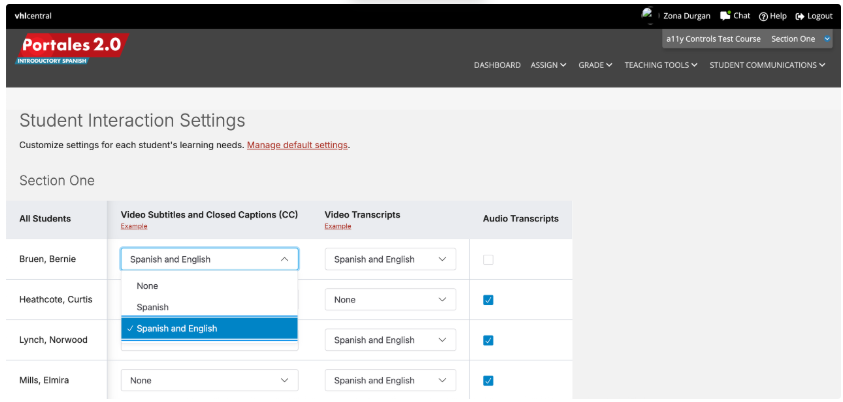Screen dimensions: 843x402
Task: View Example under Video Transcripts
Action: (338, 226)
